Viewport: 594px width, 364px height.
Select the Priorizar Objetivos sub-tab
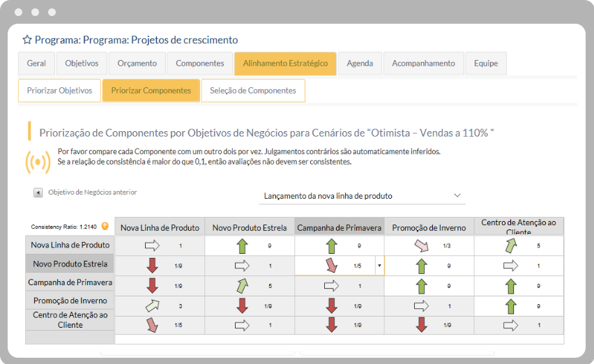tap(59, 91)
